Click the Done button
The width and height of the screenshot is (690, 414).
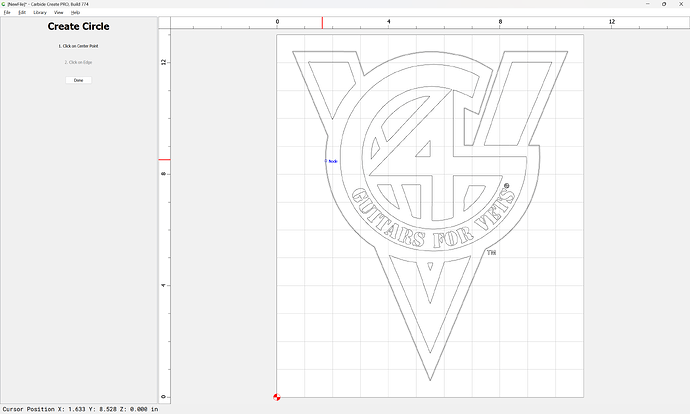(78, 80)
